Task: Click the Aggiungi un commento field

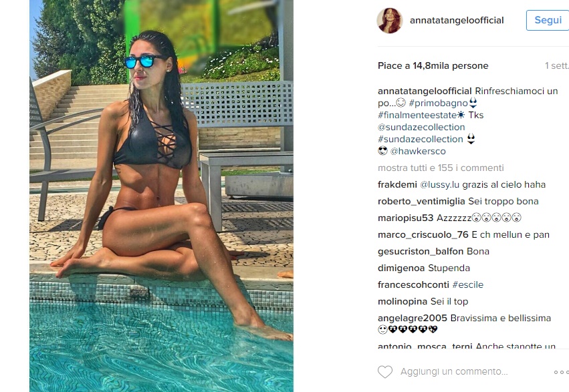Action: tap(454, 372)
